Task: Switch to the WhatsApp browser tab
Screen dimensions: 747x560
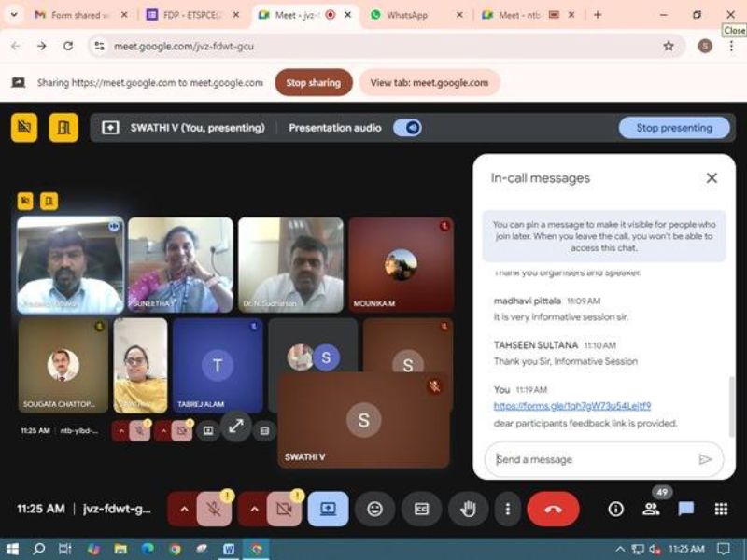Action: click(x=414, y=15)
